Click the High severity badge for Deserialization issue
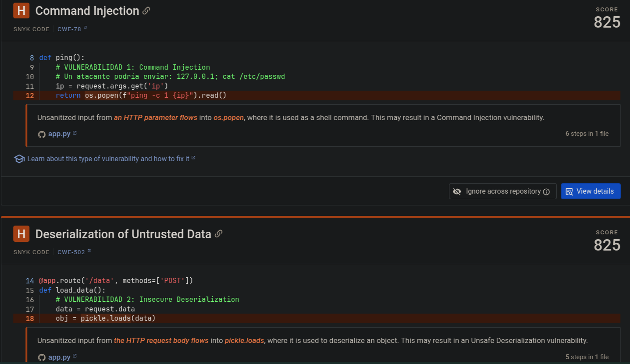Image resolution: width=630 pixels, height=364 pixels. (x=21, y=234)
